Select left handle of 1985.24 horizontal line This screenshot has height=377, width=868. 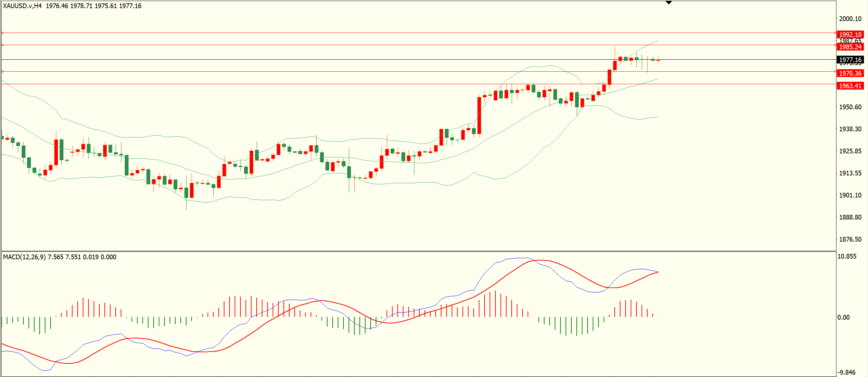(x=2, y=45)
